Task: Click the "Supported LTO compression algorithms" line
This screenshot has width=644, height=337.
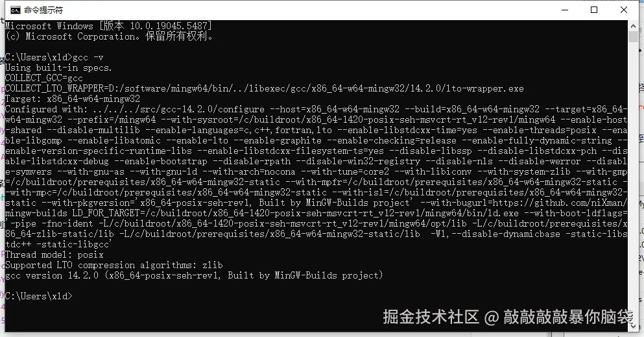Action: point(113,265)
